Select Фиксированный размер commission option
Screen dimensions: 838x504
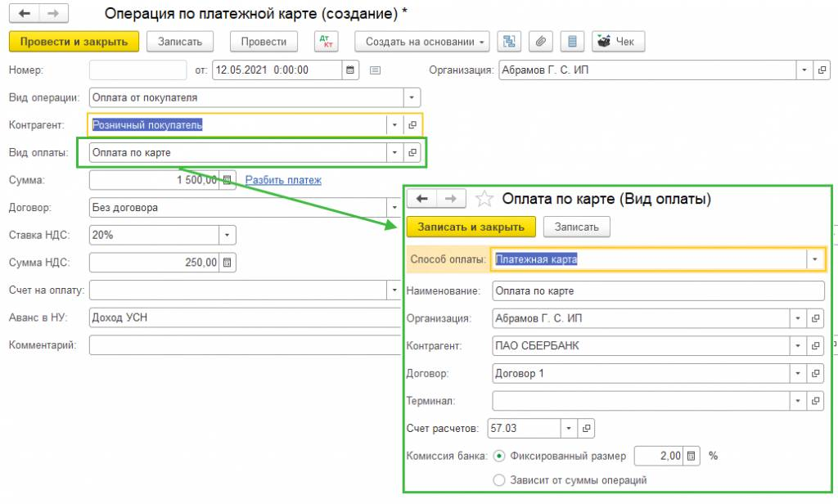499,456
